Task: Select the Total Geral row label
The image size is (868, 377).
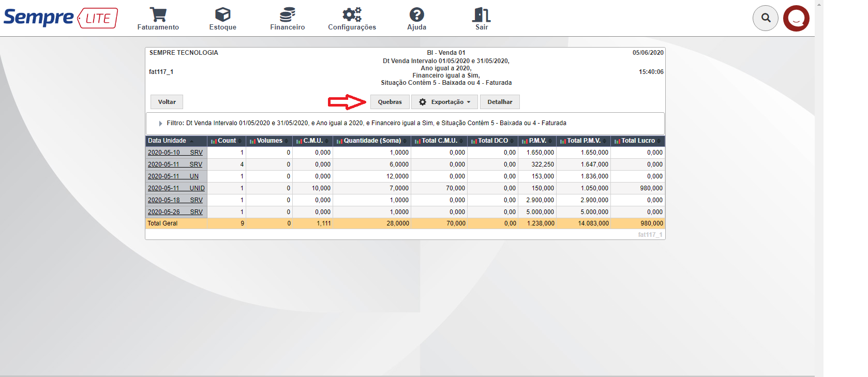Action: [162, 223]
